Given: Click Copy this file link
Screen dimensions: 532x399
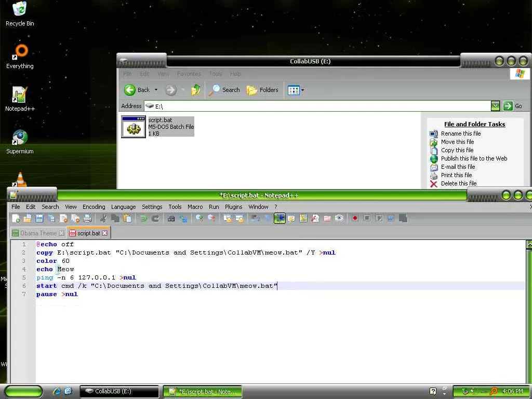Looking at the screenshot, I should 457,150.
